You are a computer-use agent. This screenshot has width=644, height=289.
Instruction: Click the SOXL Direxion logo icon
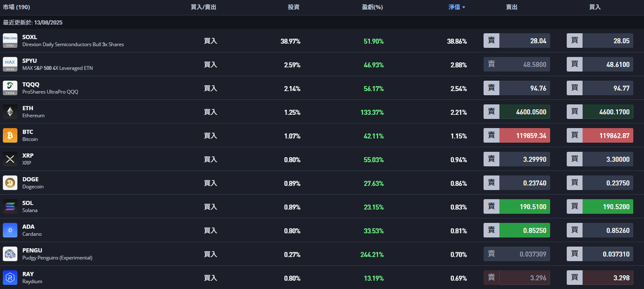coord(10,41)
